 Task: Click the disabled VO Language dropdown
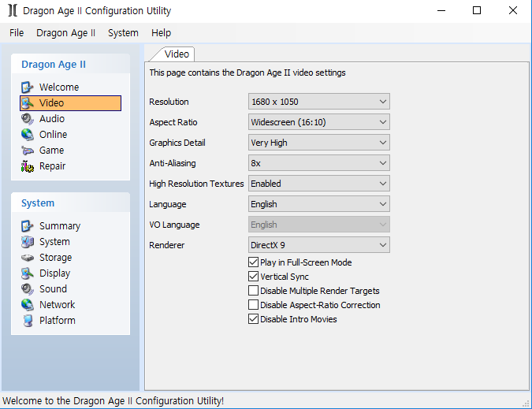tap(319, 225)
